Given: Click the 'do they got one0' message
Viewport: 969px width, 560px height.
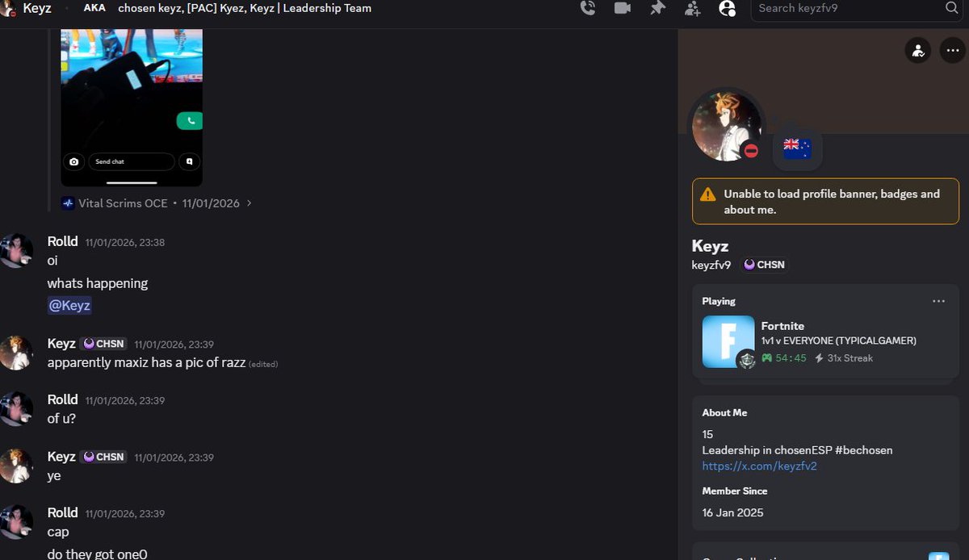Looking at the screenshot, I should click(98, 554).
